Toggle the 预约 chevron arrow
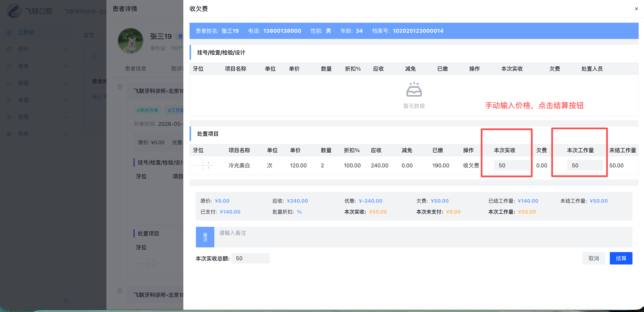Screen dimensions: 644x312 (65, 49)
